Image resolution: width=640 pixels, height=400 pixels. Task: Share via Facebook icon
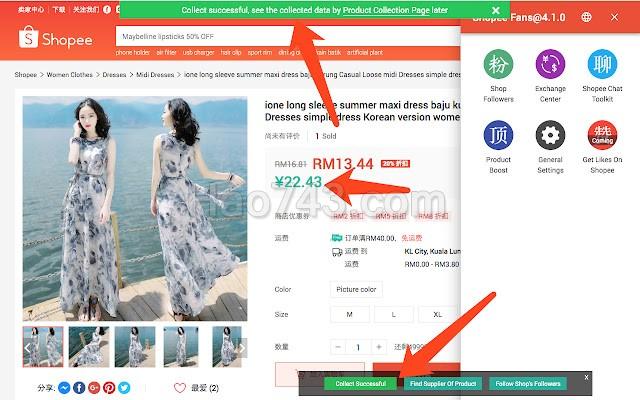click(79, 388)
